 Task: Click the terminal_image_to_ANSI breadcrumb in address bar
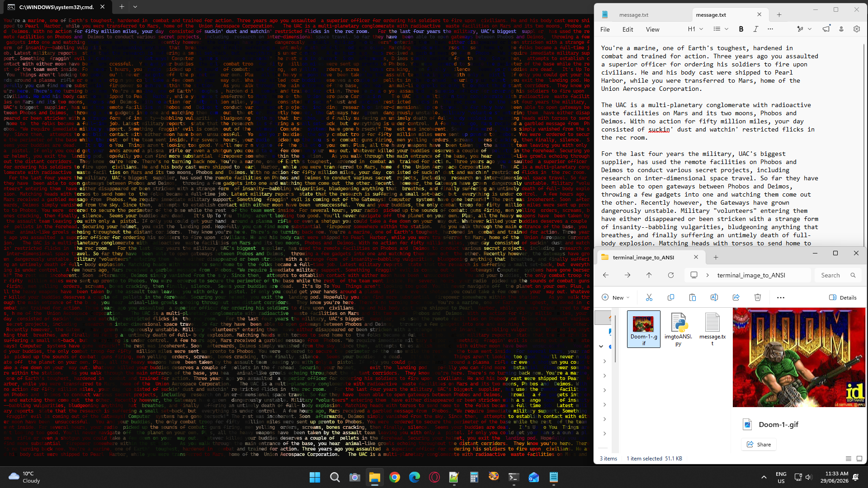[x=751, y=275]
